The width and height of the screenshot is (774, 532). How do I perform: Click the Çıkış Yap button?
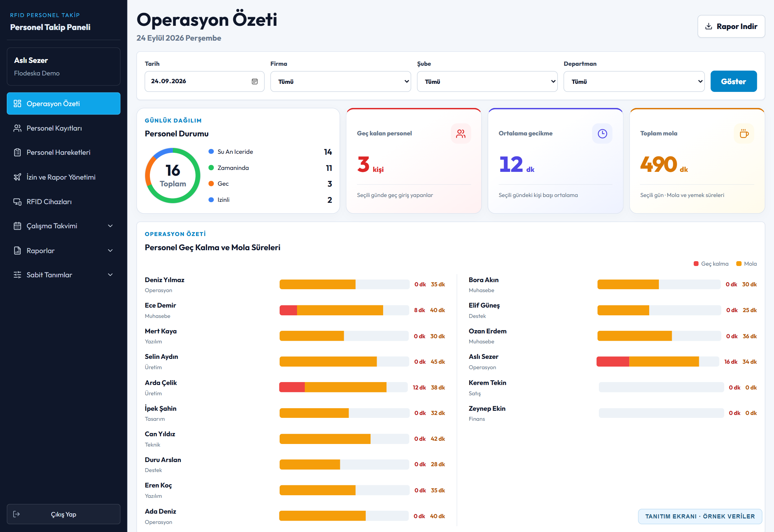click(63, 514)
